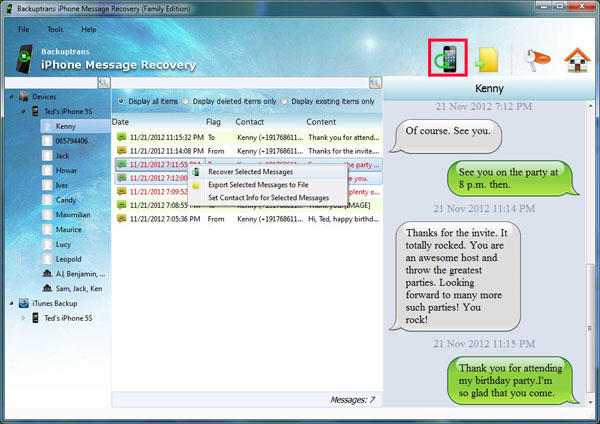This screenshot has height=424, width=600.
Task: Select the message row 'Thank you for attend...'
Action: (247, 137)
